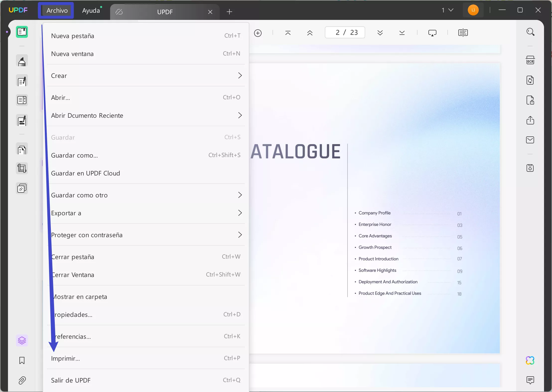Send file by email icon
The image size is (552, 392).
pyautogui.click(x=530, y=140)
